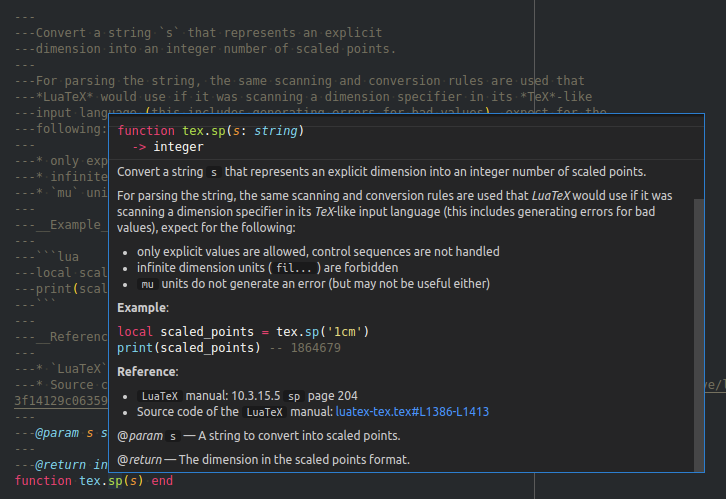Click editor line '---dimension into an integer'
The image size is (726, 499).
(x=205, y=49)
